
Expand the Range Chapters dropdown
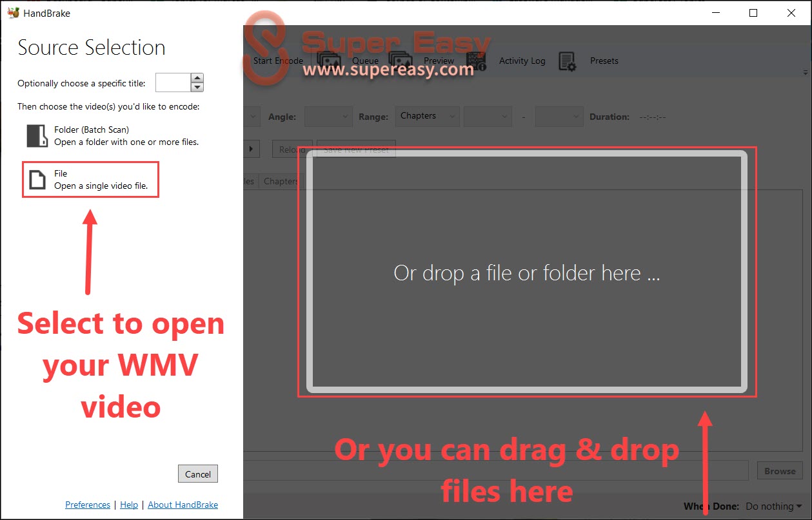click(428, 117)
